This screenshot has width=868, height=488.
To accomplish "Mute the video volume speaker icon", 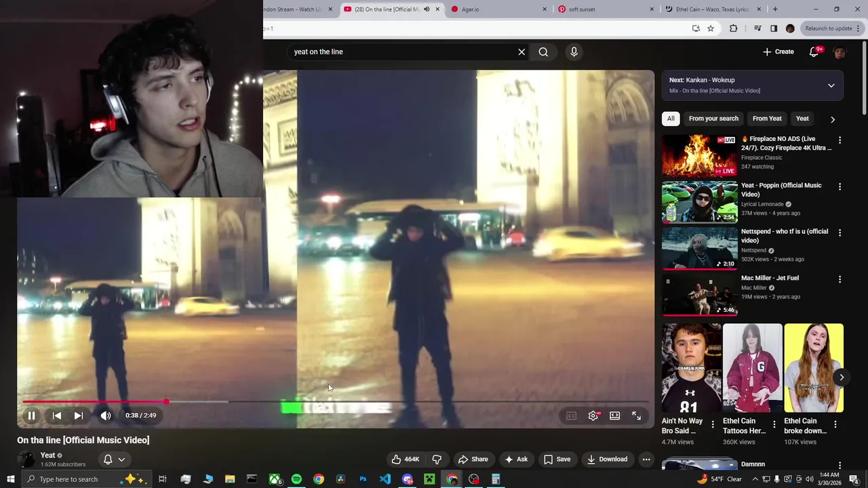I will click(x=106, y=415).
